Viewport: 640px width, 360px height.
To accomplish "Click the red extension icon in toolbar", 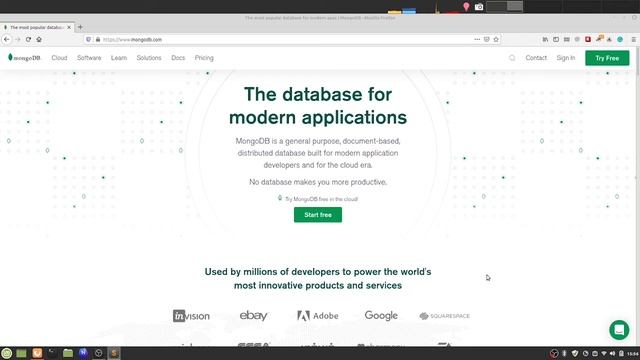I will coord(588,39).
